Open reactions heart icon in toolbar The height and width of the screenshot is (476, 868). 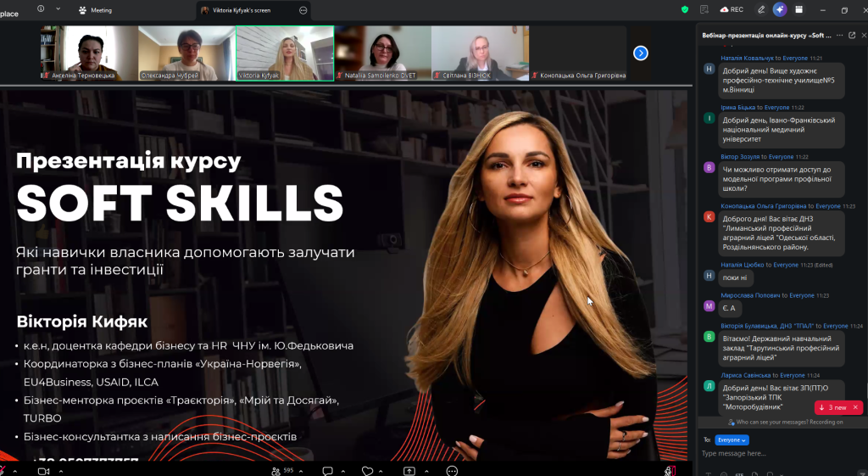pos(367,470)
